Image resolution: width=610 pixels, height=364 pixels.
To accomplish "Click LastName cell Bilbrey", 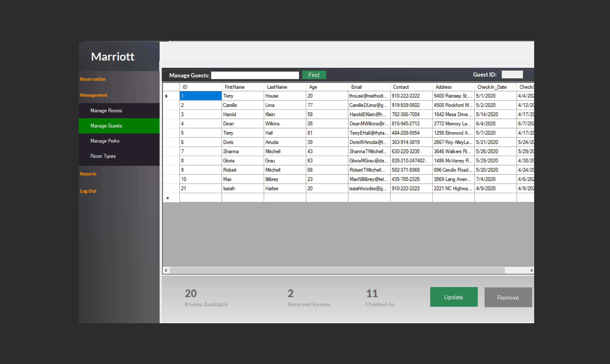I will pyautogui.click(x=285, y=179).
